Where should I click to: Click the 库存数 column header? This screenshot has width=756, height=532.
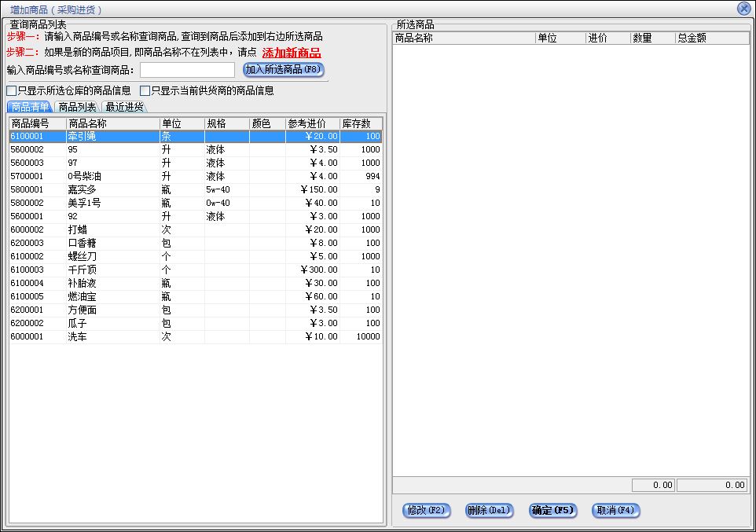click(360, 123)
